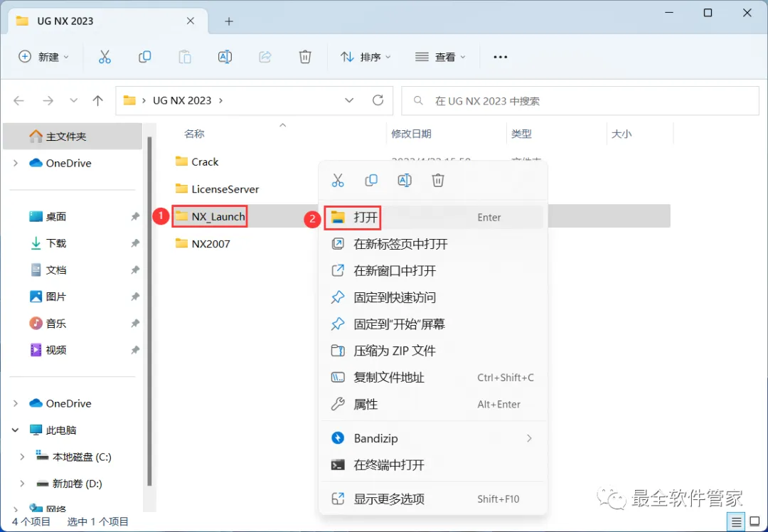
Task: Switch to details view in the status bar
Action: (736, 522)
